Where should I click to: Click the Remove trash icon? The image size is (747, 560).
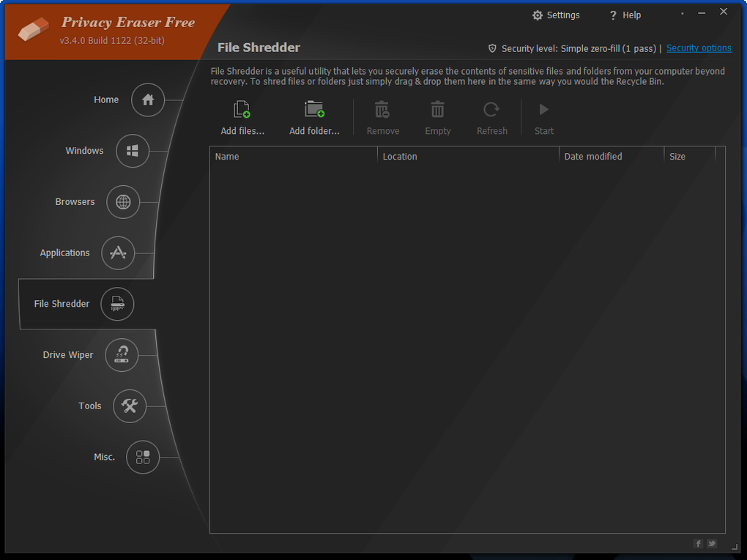(382, 110)
